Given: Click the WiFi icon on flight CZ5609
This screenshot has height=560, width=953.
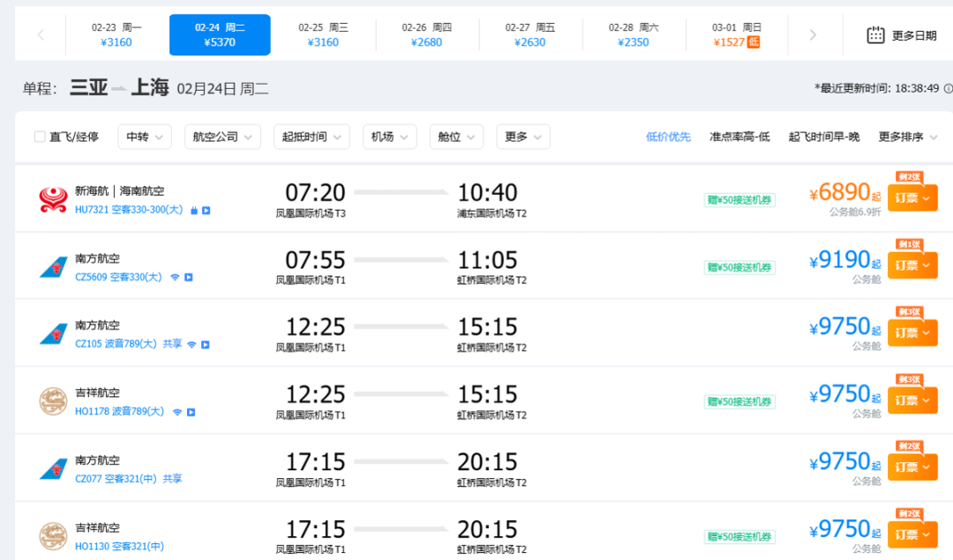Looking at the screenshot, I should click(175, 278).
